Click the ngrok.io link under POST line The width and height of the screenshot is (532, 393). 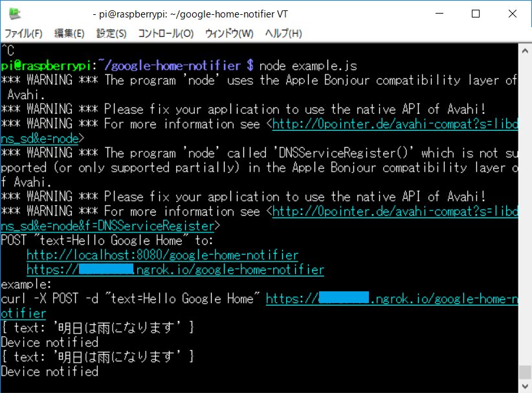(x=175, y=269)
